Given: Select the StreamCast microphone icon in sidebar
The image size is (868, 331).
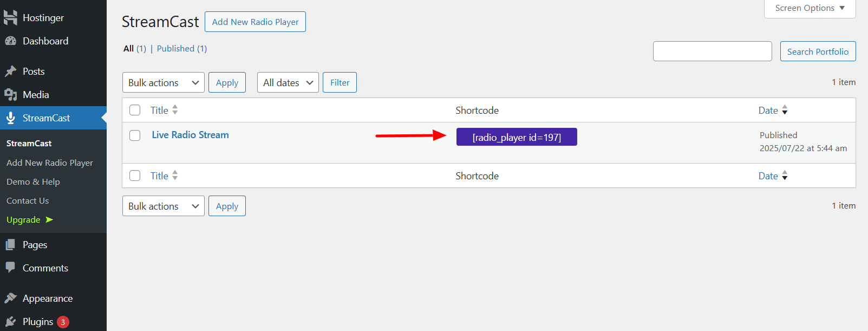Looking at the screenshot, I should pos(12,118).
